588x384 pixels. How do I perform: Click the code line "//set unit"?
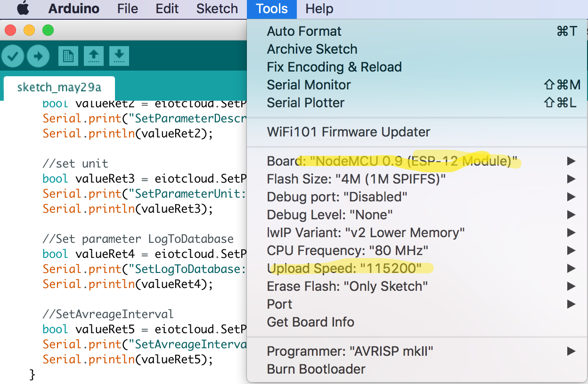75,164
